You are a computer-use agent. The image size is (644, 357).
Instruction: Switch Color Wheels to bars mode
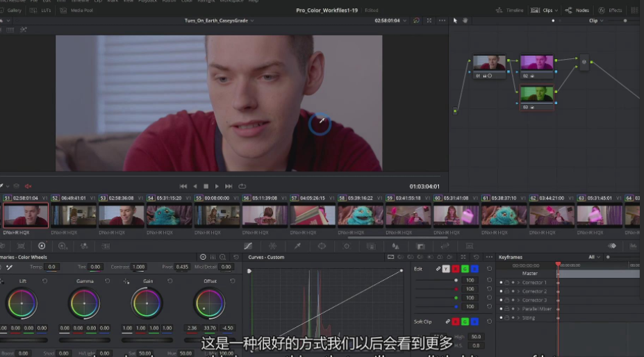pos(213,257)
